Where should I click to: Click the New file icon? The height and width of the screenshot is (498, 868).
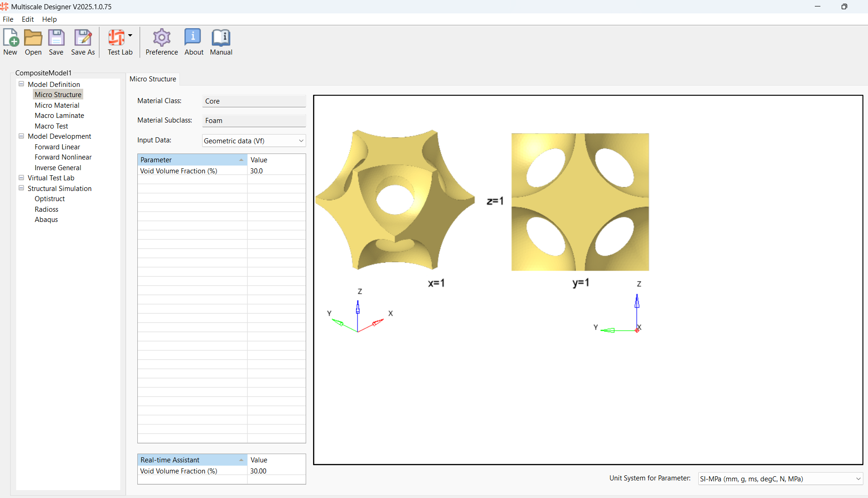pyautogui.click(x=10, y=38)
